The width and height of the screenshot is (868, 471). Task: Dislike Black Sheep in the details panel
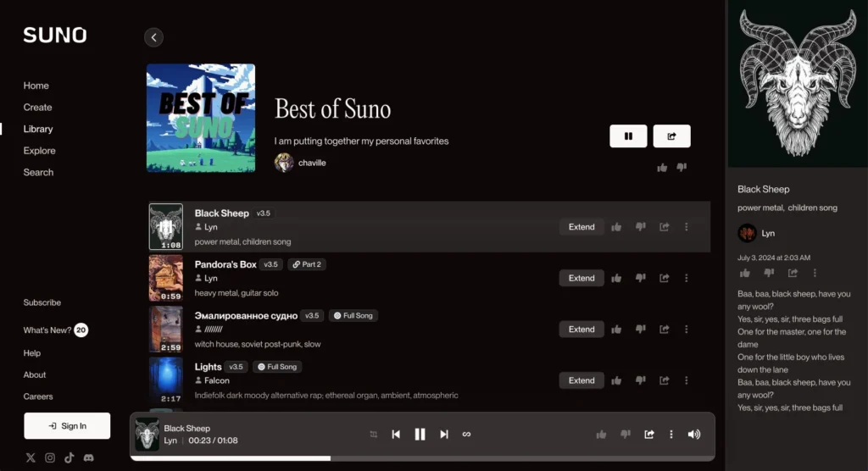[769, 273]
